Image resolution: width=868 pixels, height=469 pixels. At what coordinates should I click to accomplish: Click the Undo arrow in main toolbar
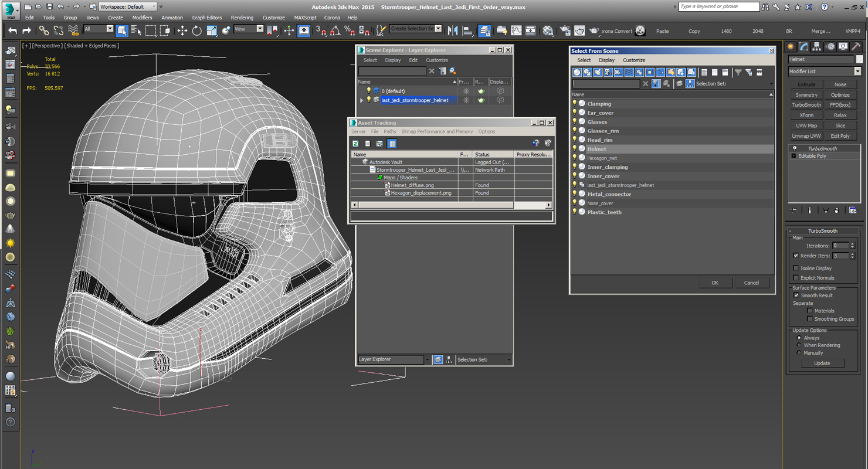[x=12, y=30]
